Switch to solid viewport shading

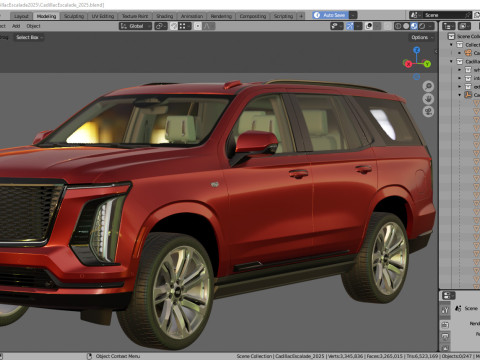point(406,26)
